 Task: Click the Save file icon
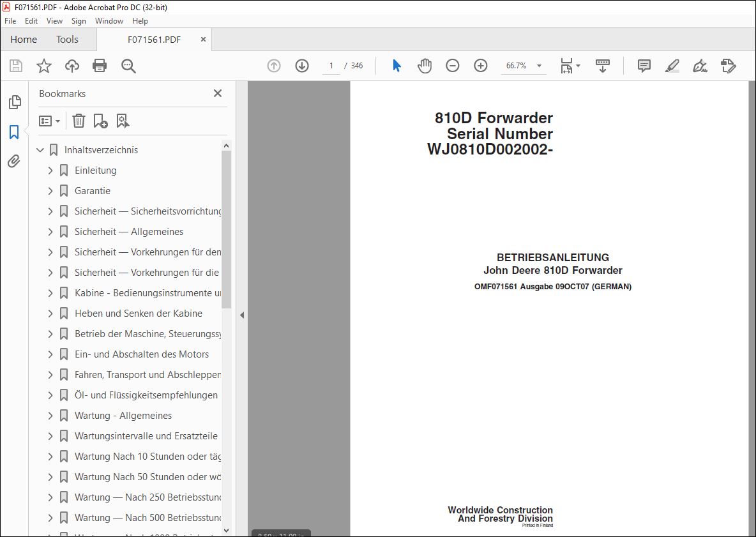(x=16, y=66)
